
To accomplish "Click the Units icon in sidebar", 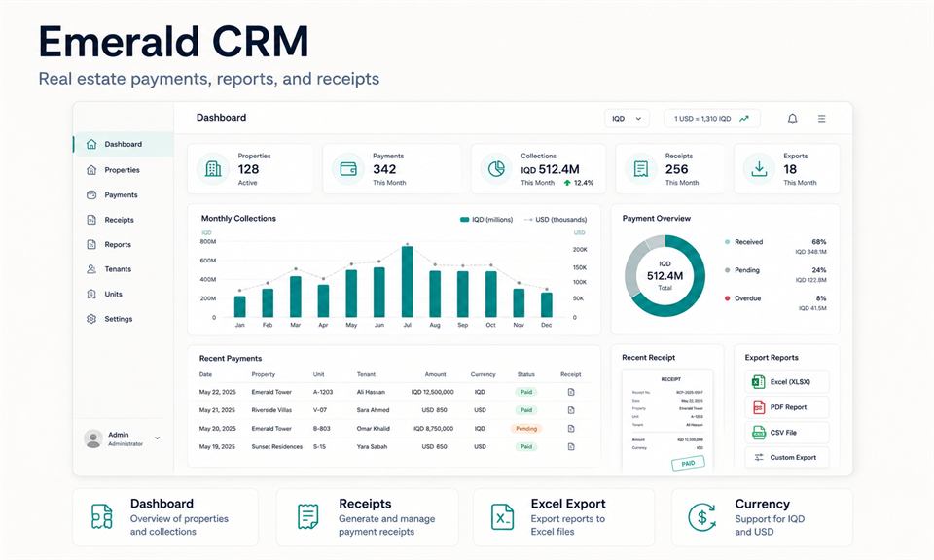I will pos(91,294).
